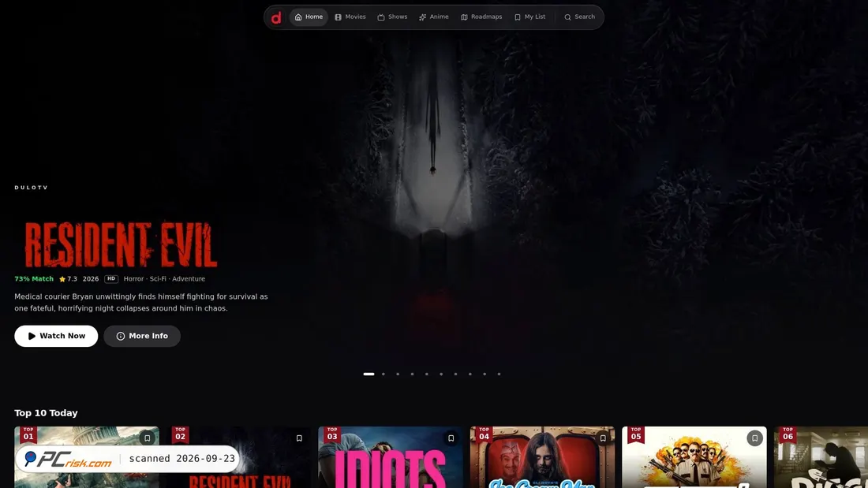Open the Home tab in navigation
This screenshot has height=488, width=868.
point(309,17)
